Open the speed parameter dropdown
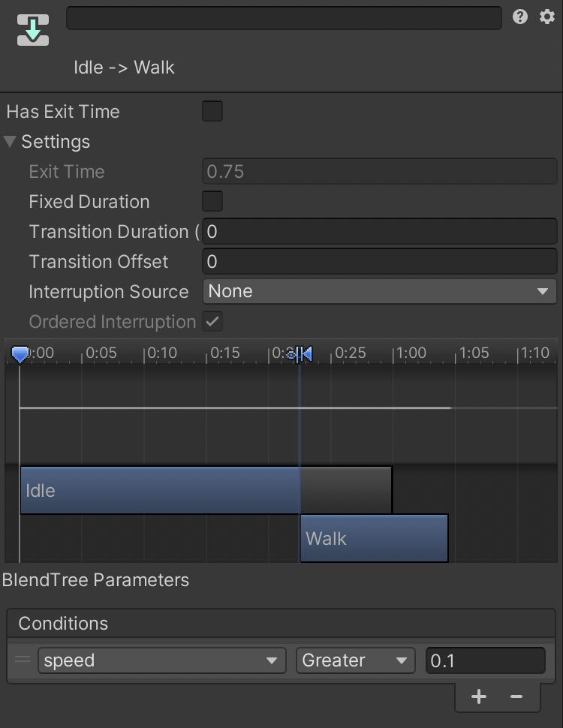Image resolution: width=563 pixels, height=728 pixels. [x=161, y=660]
